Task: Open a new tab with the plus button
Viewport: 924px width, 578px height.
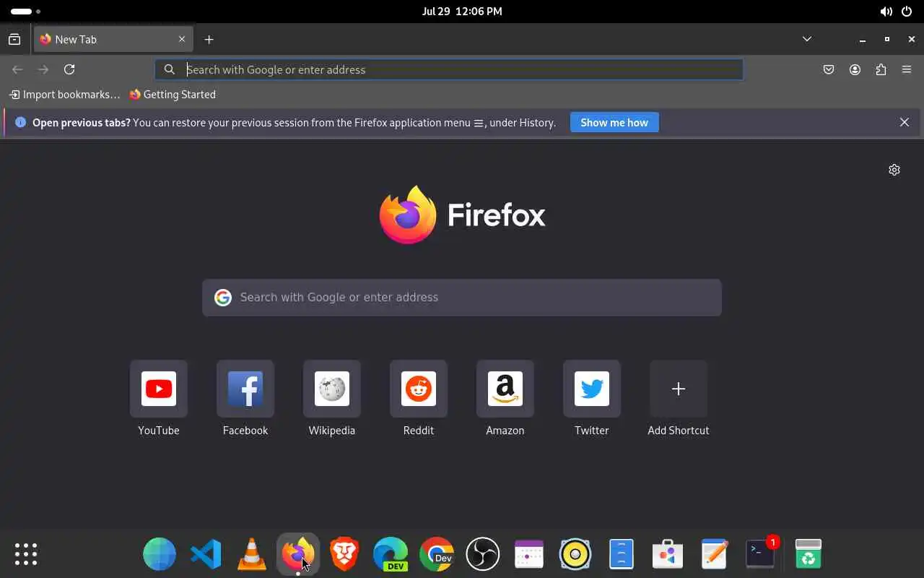Action: (209, 40)
